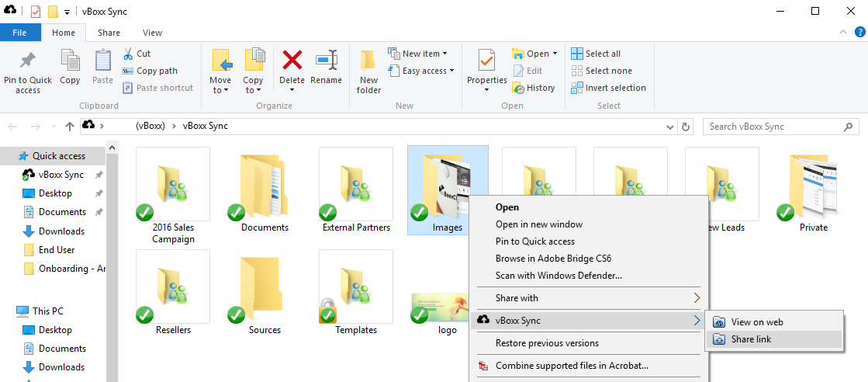Select the locked Templates folder
Image resolution: width=868 pixels, height=382 pixels.
(356, 293)
